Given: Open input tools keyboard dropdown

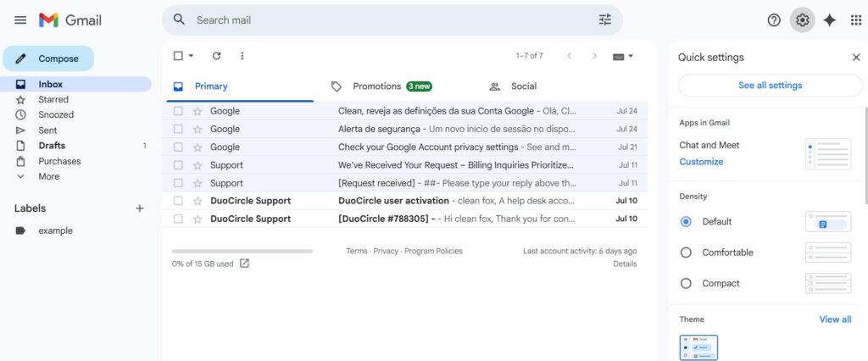Looking at the screenshot, I should pyautogui.click(x=623, y=56).
